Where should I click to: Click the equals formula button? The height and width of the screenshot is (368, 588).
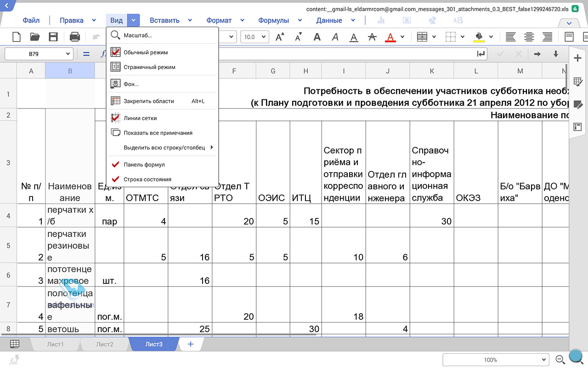point(86,54)
